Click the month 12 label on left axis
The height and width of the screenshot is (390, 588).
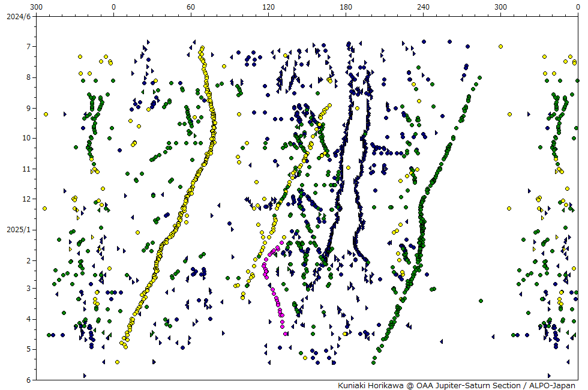26,199
